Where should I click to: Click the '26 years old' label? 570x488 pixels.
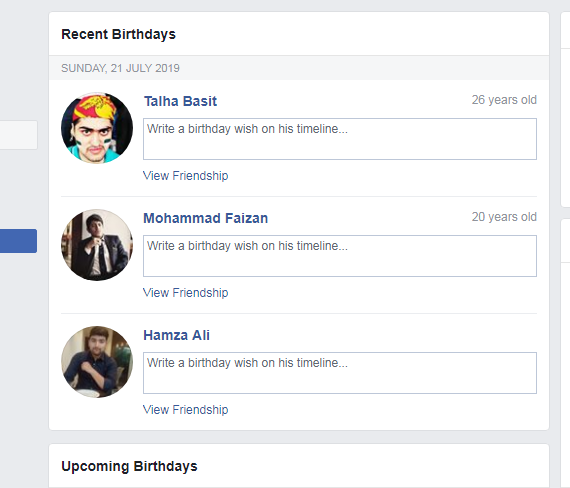pos(504,100)
